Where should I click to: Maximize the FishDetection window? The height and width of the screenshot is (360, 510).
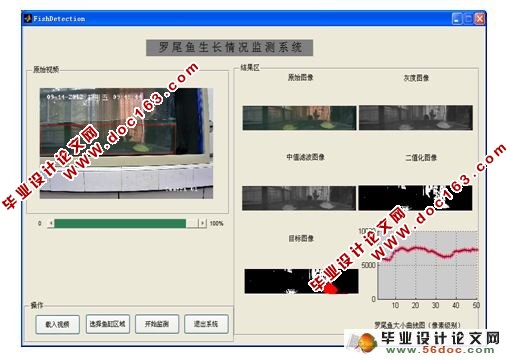(x=469, y=19)
